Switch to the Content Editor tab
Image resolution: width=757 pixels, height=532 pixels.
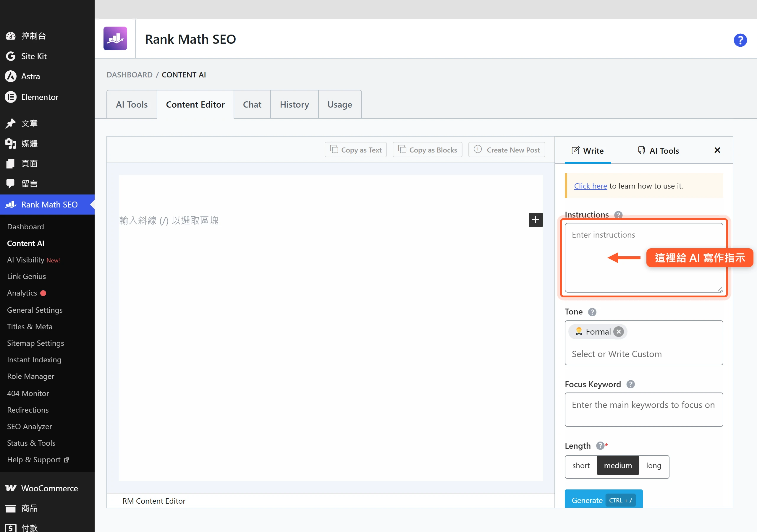(x=195, y=105)
